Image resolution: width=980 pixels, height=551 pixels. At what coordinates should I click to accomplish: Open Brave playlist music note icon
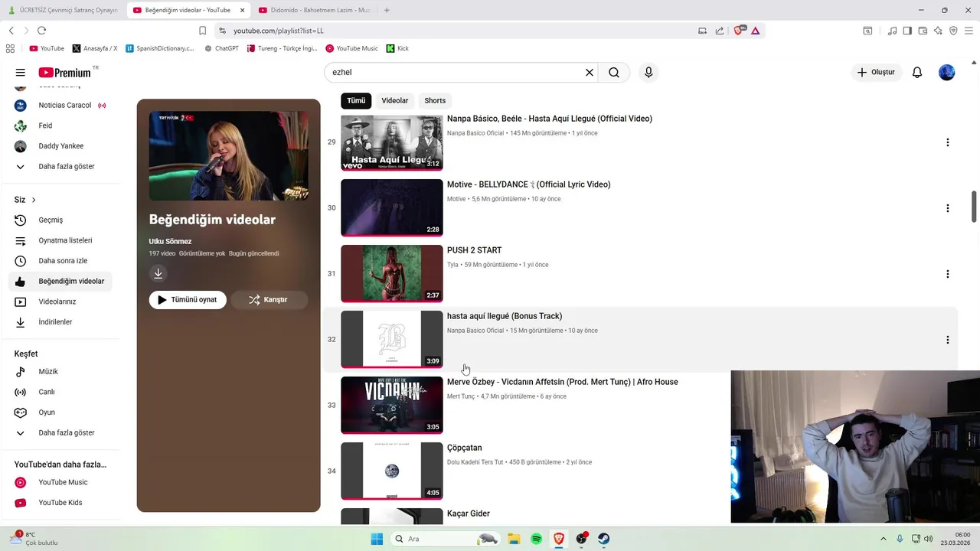point(892,31)
